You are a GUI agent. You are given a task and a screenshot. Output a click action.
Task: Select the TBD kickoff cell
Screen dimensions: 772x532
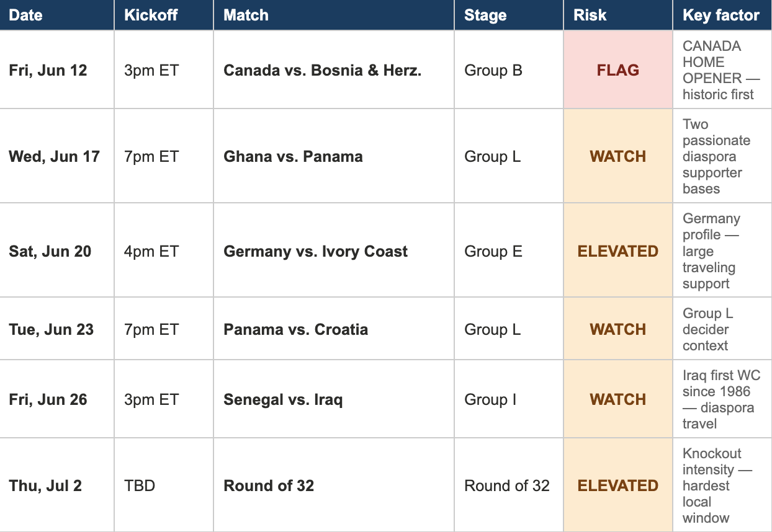click(164, 485)
